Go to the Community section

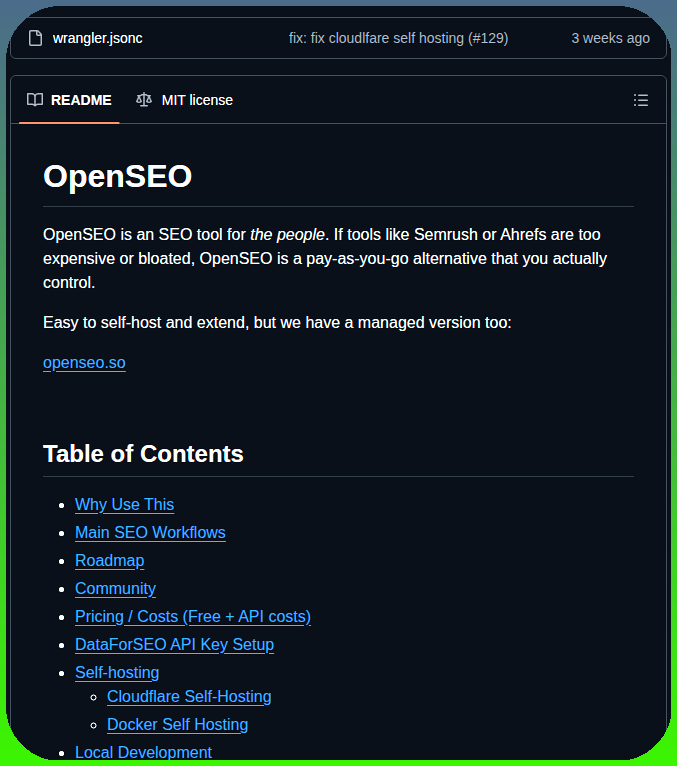[x=115, y=589]
